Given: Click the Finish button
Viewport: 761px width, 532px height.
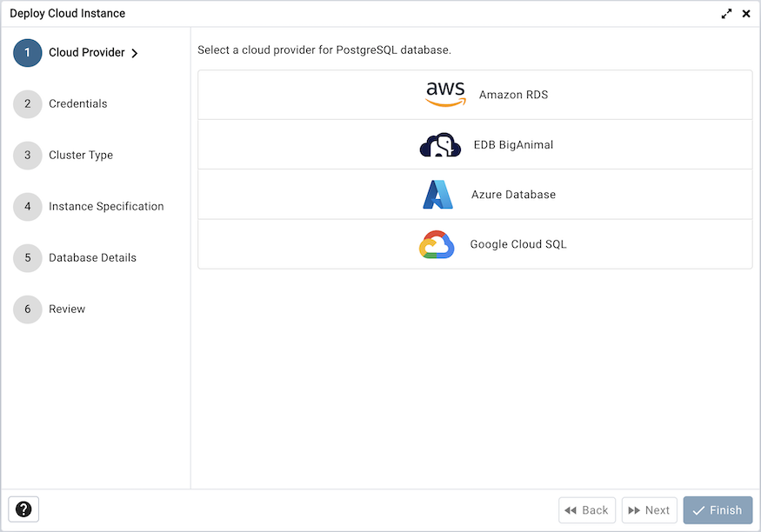Looking at the screenshot, I should click(718, 509).
